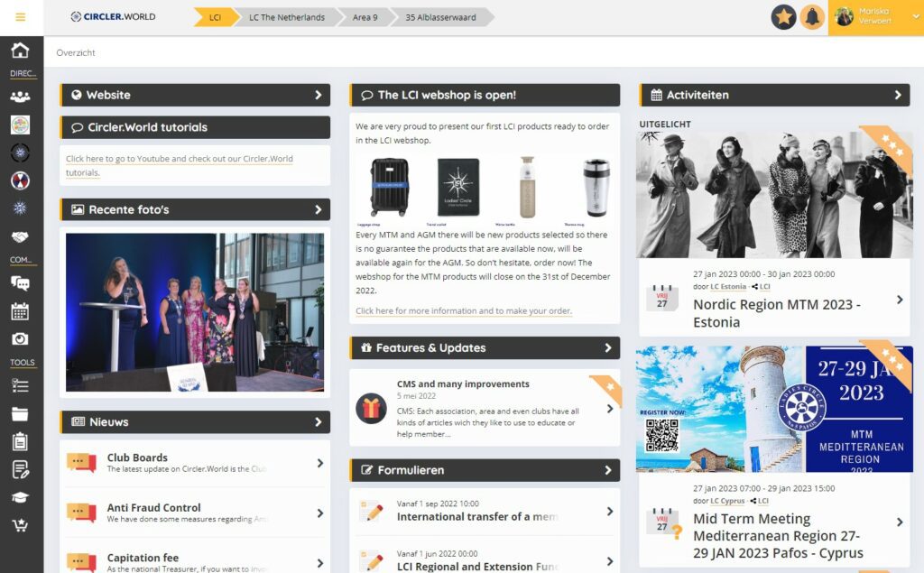The image size is (924, 573).
Task: Click the webshop order information link
Action: click(x=463, y=311)
